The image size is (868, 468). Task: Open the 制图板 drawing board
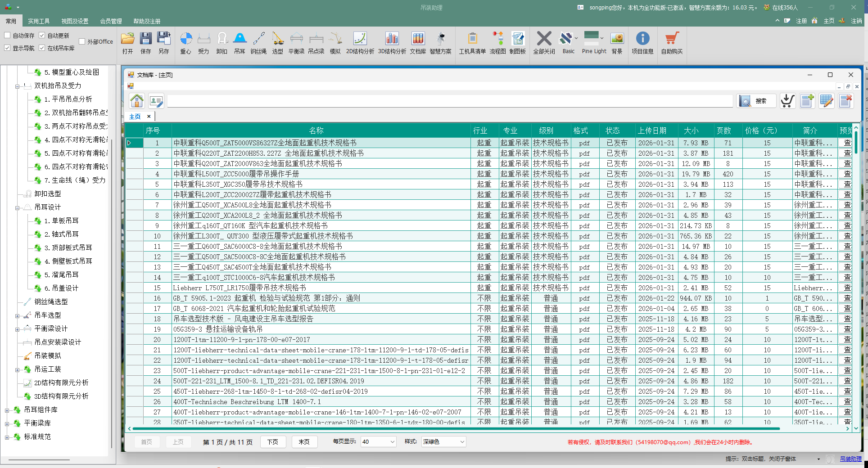pos(518,43)
